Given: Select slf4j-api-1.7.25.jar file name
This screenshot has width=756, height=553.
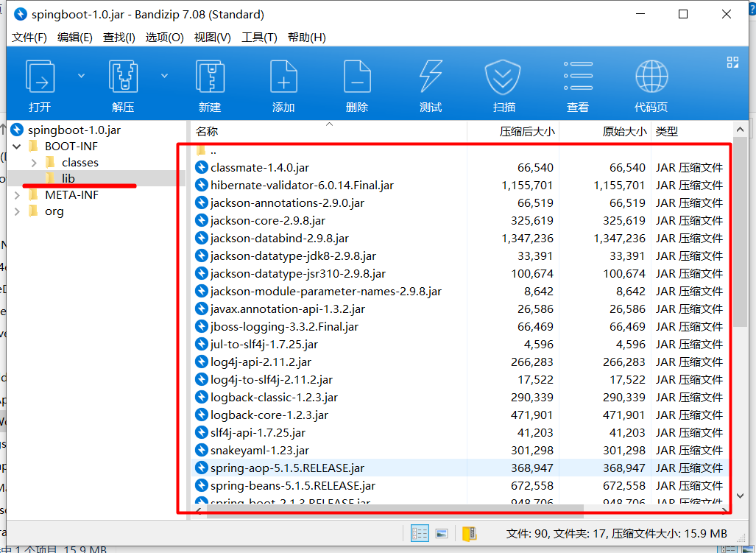Looking at the screenshot, I should tap(258, 432).
